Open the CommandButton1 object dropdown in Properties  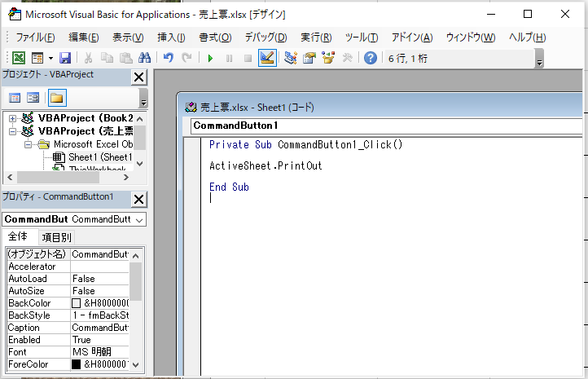click(139, 219)
